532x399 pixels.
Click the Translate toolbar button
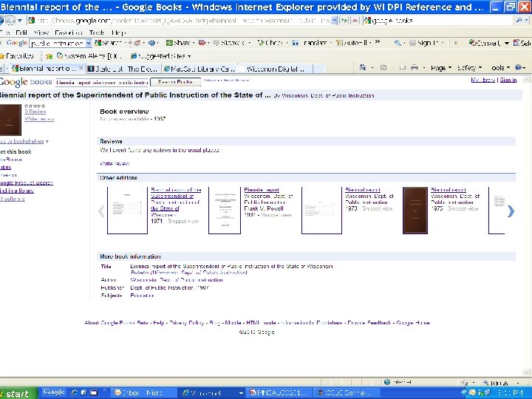click(310, 43)
